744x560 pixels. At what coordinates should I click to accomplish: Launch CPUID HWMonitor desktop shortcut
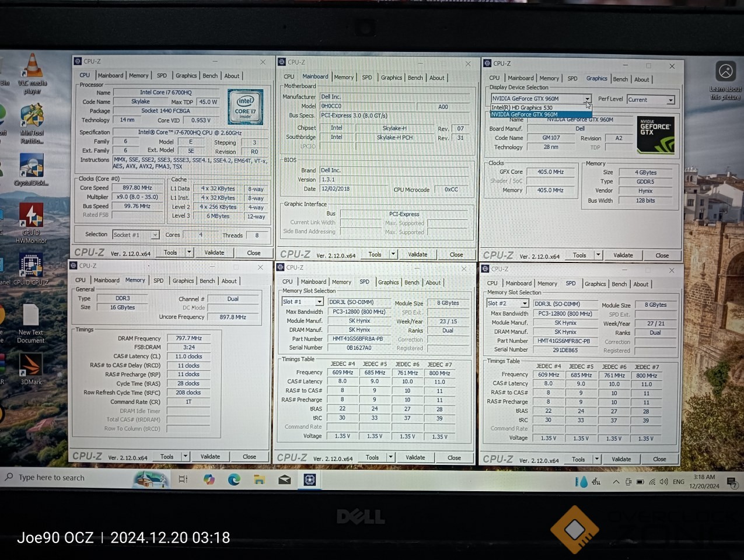point(31,217)
